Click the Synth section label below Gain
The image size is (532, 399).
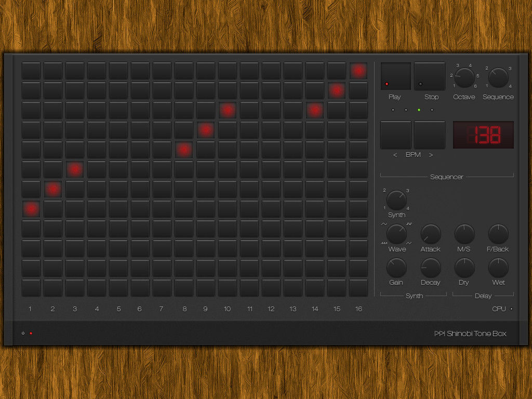414,296
